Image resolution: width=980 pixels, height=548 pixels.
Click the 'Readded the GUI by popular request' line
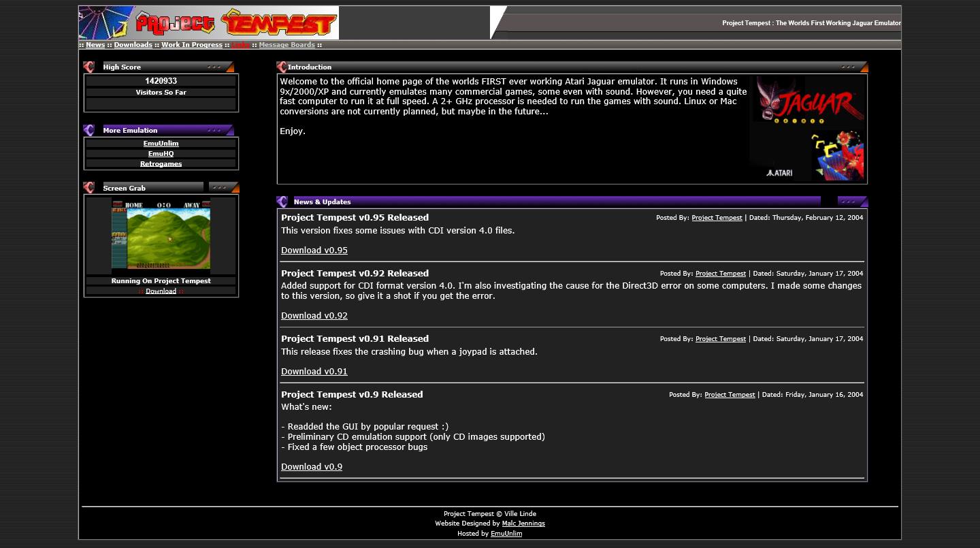point(365,427)
